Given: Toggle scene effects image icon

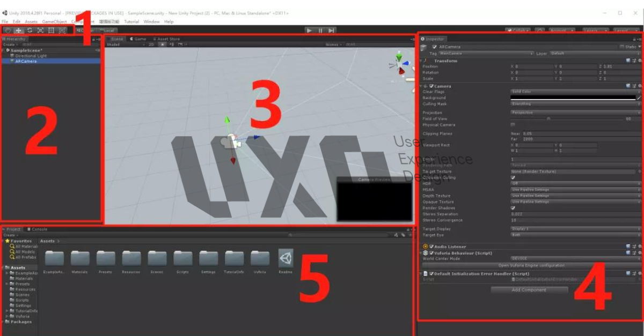Looking at the screenshot, I should [181, 45].
